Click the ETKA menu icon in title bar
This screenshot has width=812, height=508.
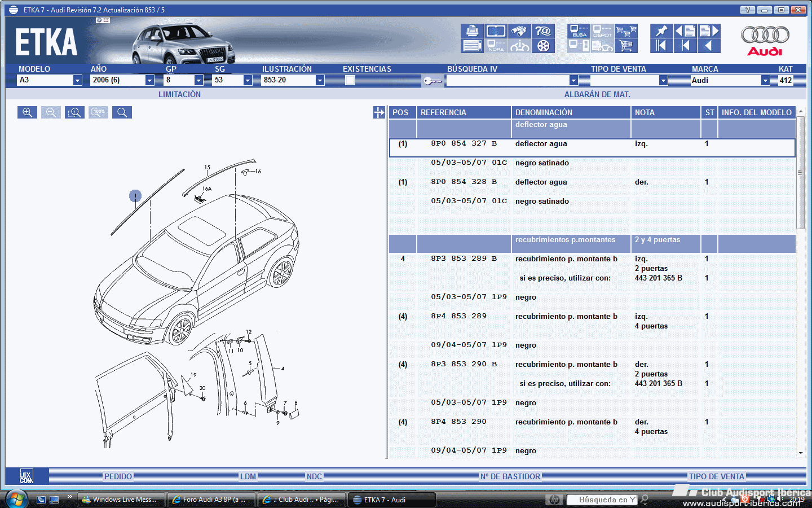pyautogui.click(x=14, y=10)
